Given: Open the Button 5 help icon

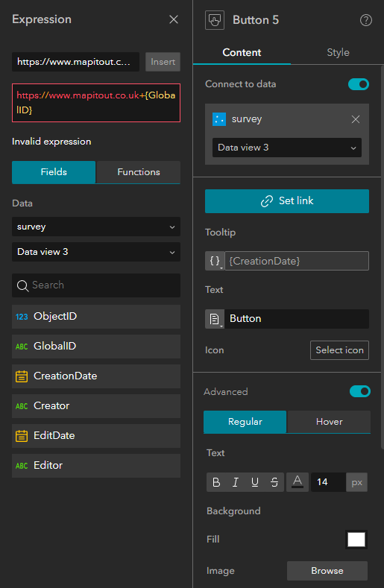Looking at the screenshot, I should pyautogui.click(x=366, y=20).
